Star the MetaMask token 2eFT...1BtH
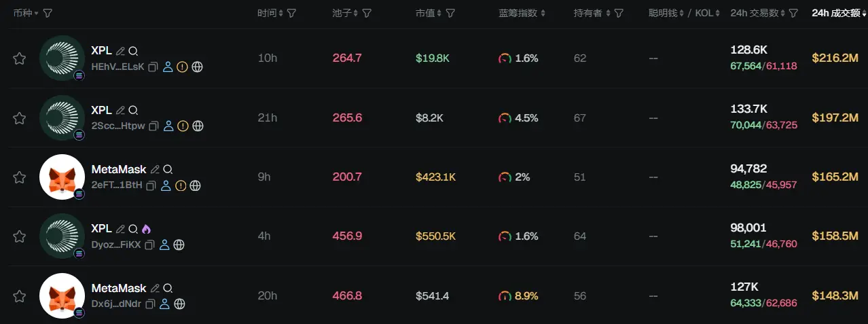The image size is (868, 324). [x=20, y=177]
